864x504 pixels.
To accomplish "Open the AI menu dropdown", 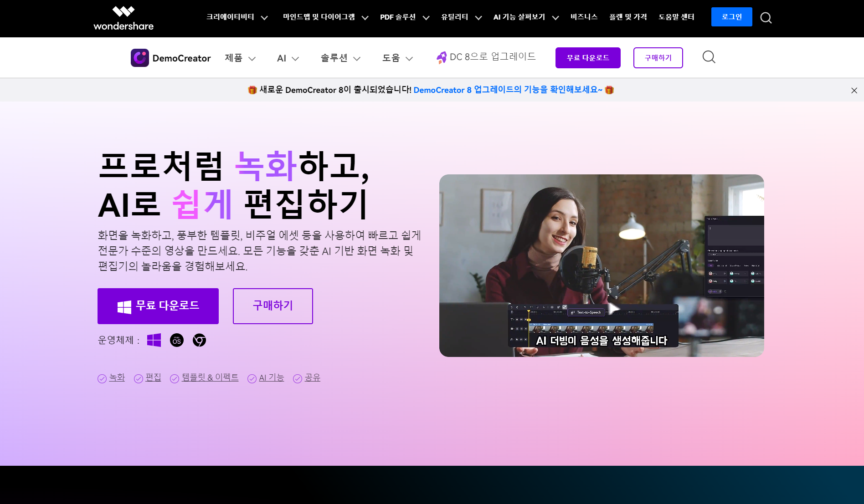I will tap(288, 58).
